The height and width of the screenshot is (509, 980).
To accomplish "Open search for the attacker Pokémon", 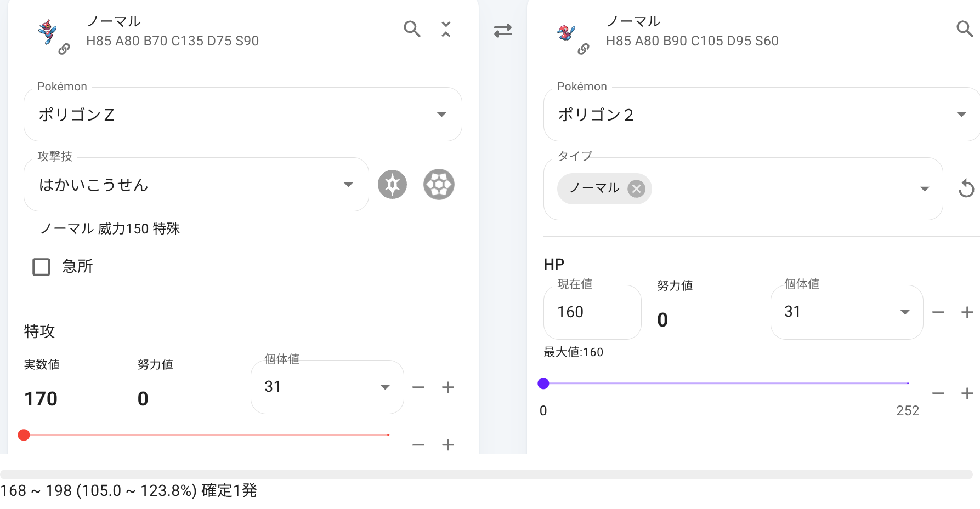I will click(412, 28).
